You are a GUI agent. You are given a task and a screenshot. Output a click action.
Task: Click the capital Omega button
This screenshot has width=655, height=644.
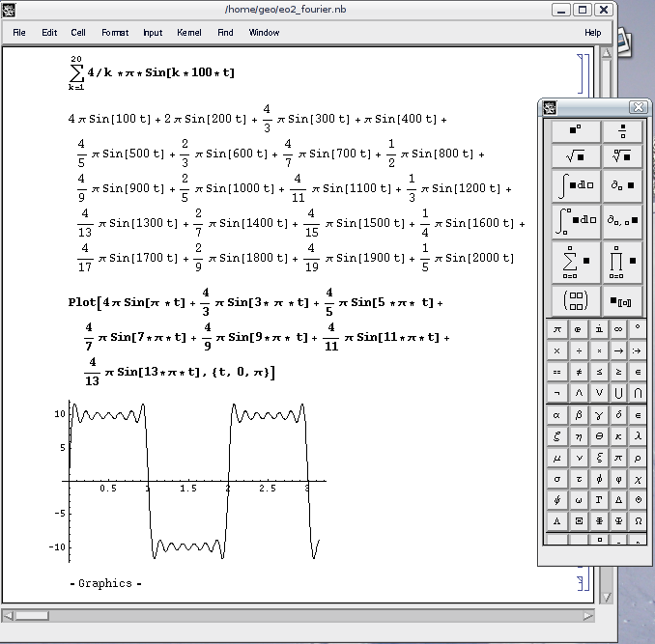(638, 520)
